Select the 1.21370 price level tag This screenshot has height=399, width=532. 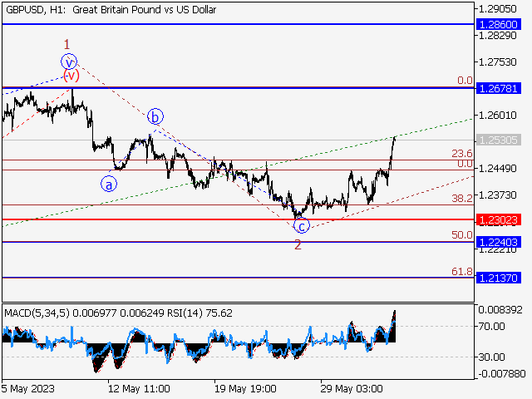498,278
